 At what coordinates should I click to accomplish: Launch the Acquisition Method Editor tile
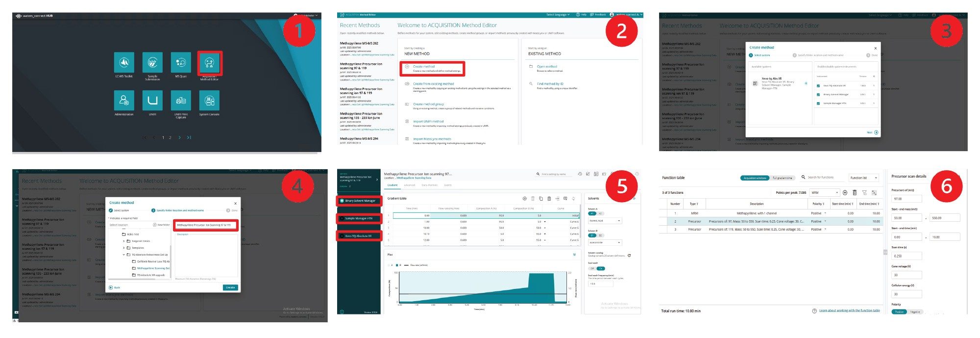click(209, 62)
